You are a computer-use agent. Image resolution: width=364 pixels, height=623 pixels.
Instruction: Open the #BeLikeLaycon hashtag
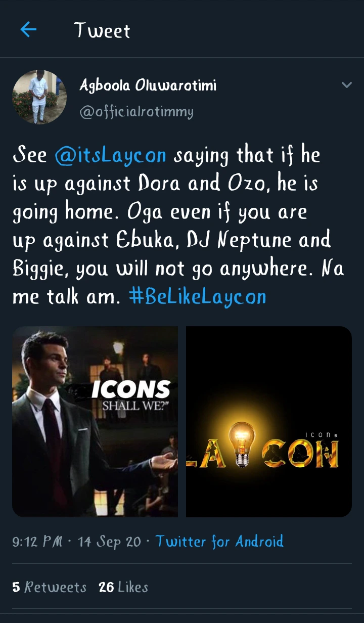198,296
